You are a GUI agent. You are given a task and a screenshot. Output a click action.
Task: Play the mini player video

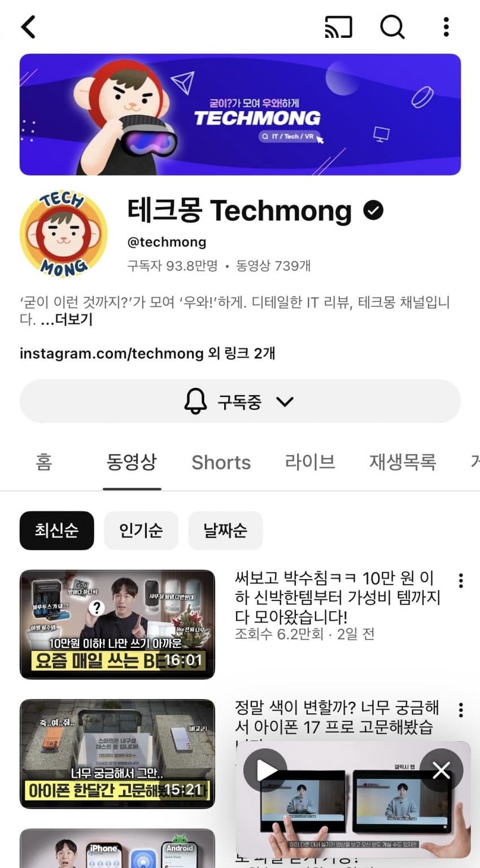click(x=265, y=770)
